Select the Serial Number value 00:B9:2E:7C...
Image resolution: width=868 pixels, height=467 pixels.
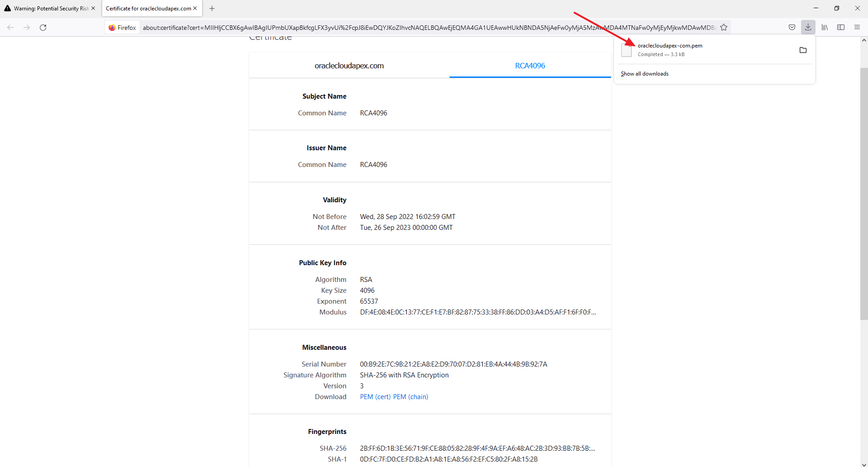click(x=454, y=364)
